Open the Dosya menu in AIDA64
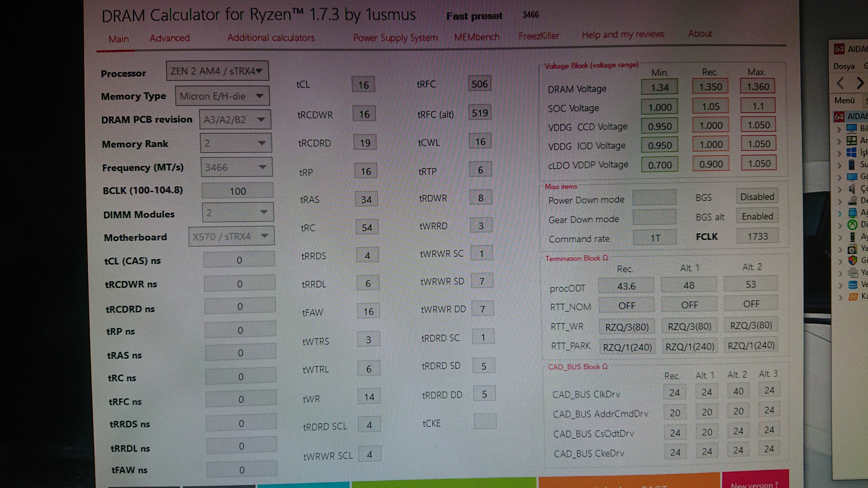 844,66
